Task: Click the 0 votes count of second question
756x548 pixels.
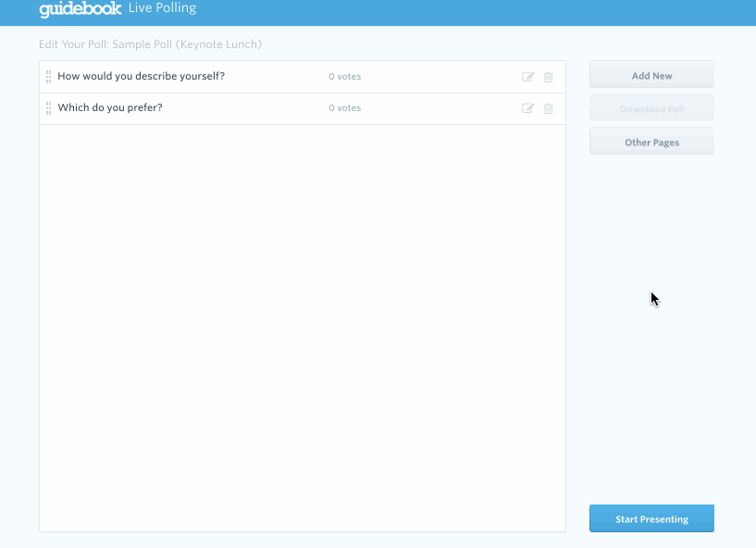Action: point(345,108)
